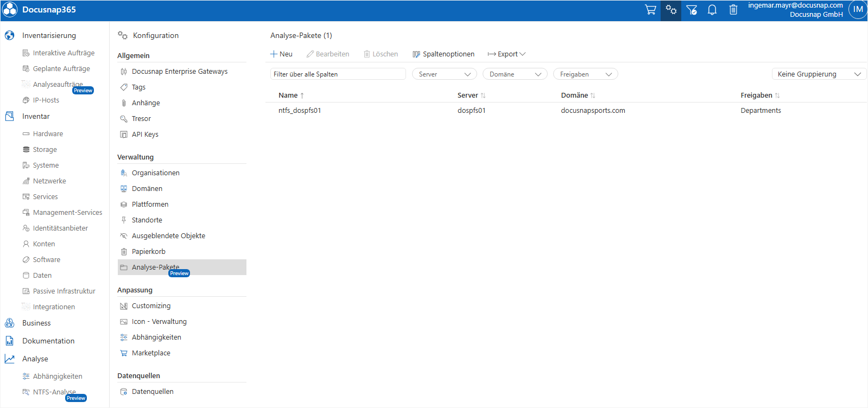Click the Storage database icon
868x408 pixels.
[x=26, y=149]
